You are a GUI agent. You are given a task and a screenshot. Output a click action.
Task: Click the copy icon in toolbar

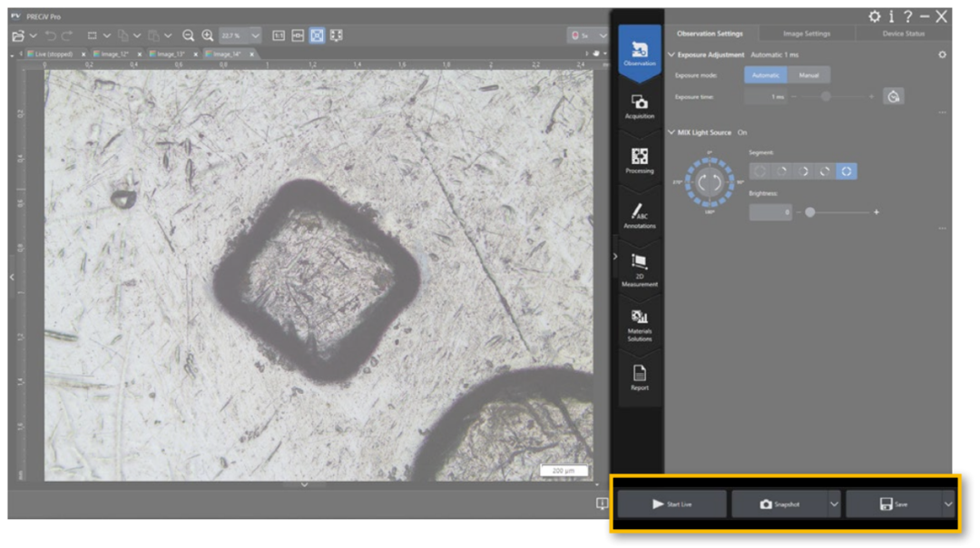(123, 35)
